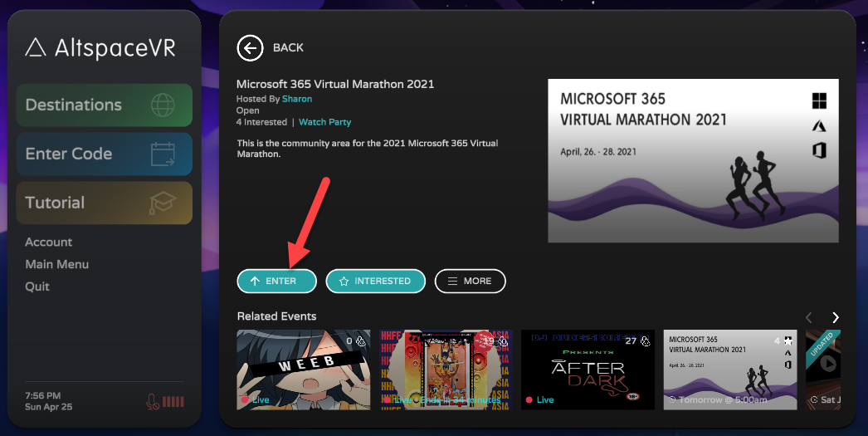Show previous related events with left chevron
Screen dimensions: 868x436
click(809, 317)
